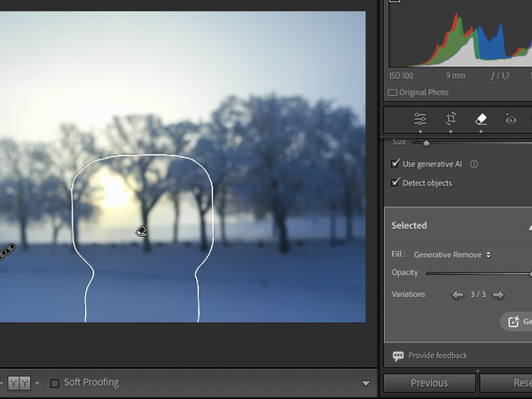This screenshot has height=399, width=532.
Task: Click the Selected panel header
Action: pyautogui.click(x=458, y=225)
